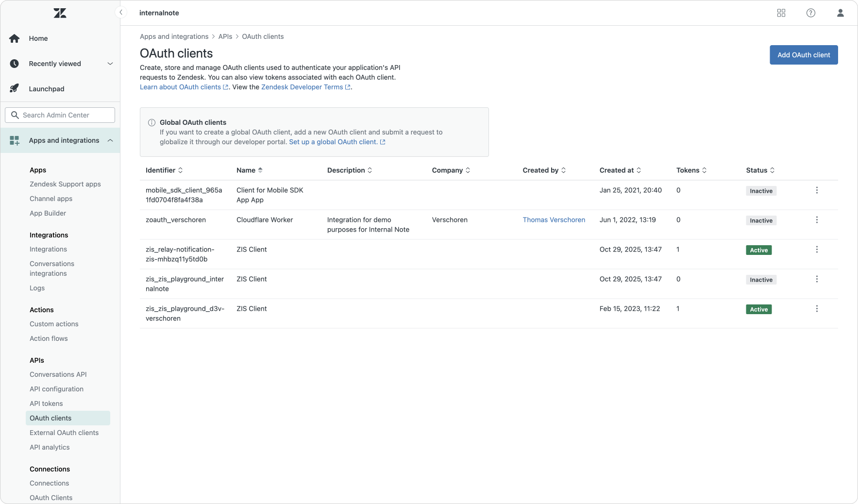Open row menu for zis_zis_playground_internalnote
The image size is (858, 504).
pos(817,279)
